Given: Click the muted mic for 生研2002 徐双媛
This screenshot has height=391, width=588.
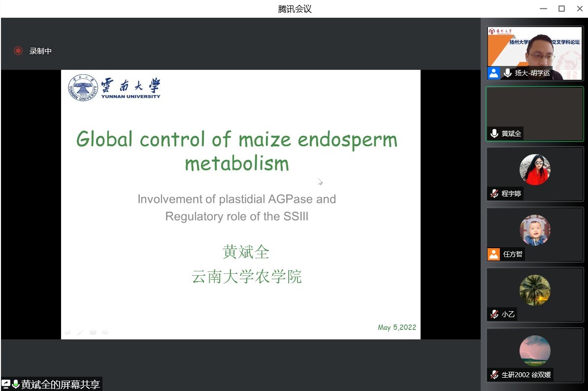Looking at the screenshot, I should [x=494, y=375].
